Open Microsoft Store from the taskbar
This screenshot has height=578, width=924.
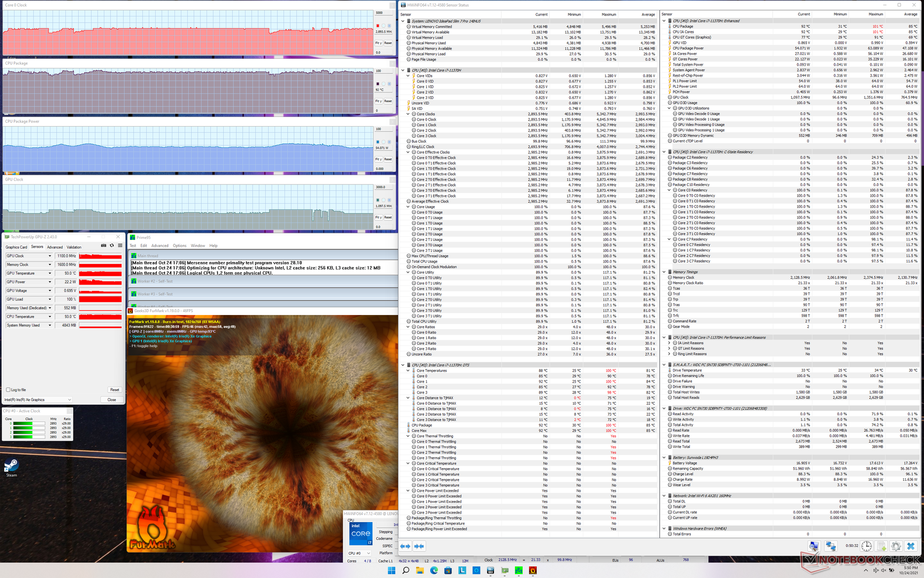point(448,570)
